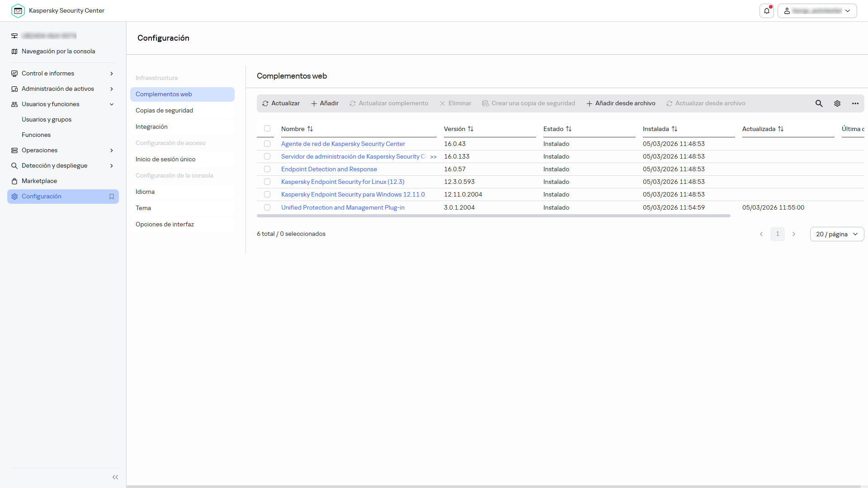Open notifications via the bell icon

pos(766,11)
